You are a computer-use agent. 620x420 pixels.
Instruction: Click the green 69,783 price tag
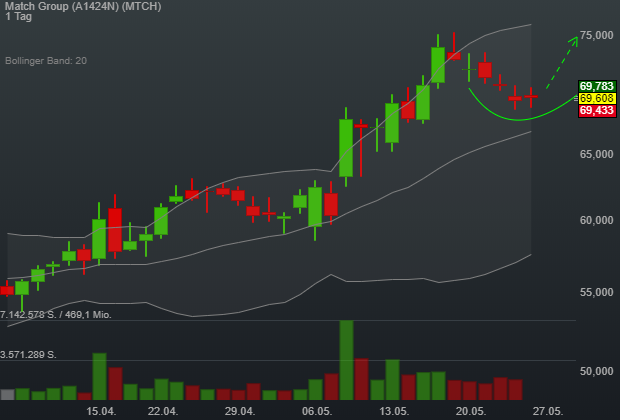pyautogui.click(x=597, y=86)
